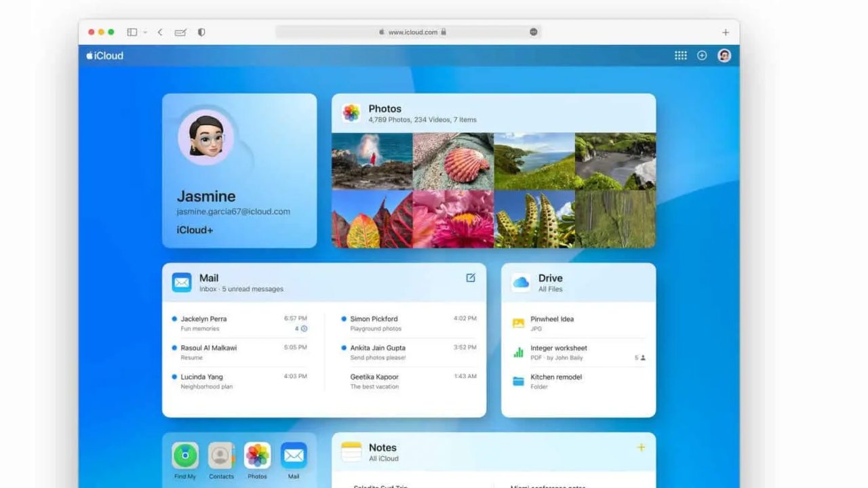Compose a new email with the pencil icon
This screenshot has height=488, width=868.
click(x=471, y=278)
